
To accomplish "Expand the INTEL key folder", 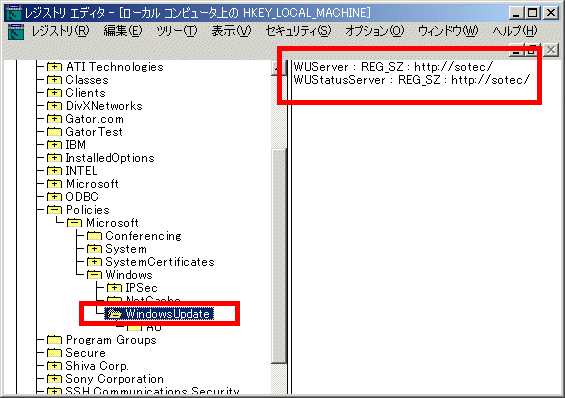I will 54,170.
